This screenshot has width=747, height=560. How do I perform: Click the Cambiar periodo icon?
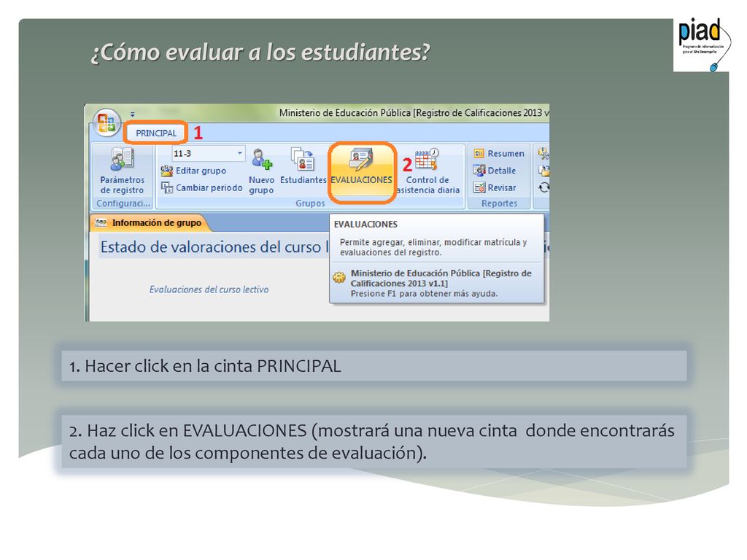166,187
